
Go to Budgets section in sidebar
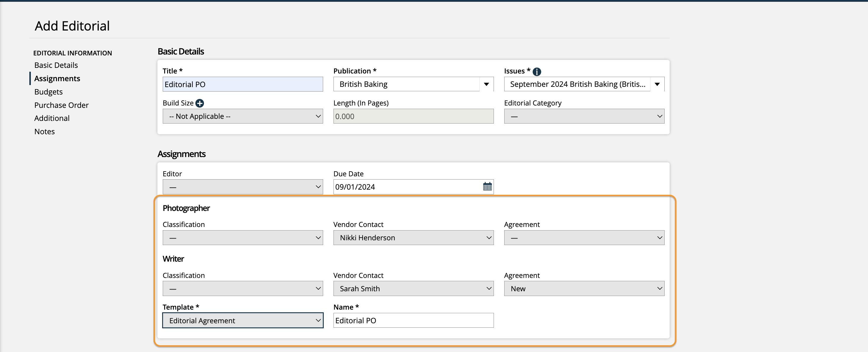[x=49, y=92]
